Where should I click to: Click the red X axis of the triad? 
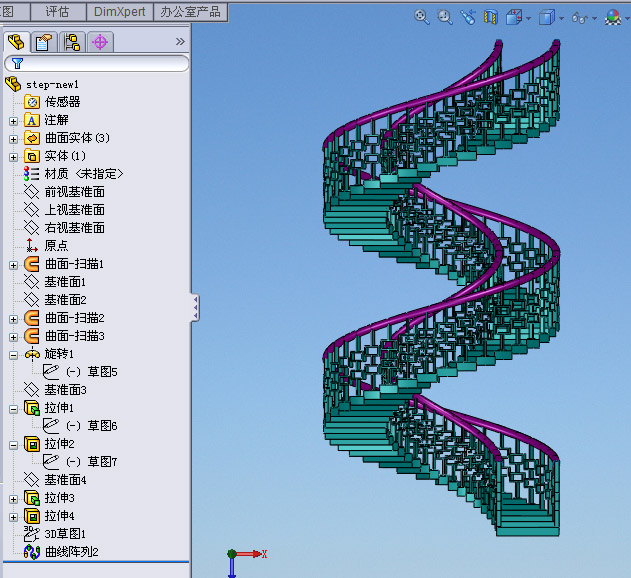(x=250, y=554)
